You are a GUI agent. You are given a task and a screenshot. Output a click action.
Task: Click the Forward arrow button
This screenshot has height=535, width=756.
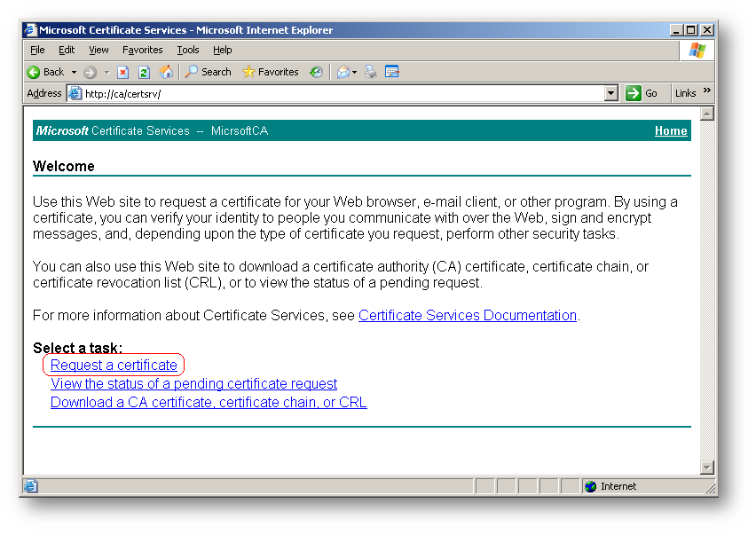[x=91, y=72]
